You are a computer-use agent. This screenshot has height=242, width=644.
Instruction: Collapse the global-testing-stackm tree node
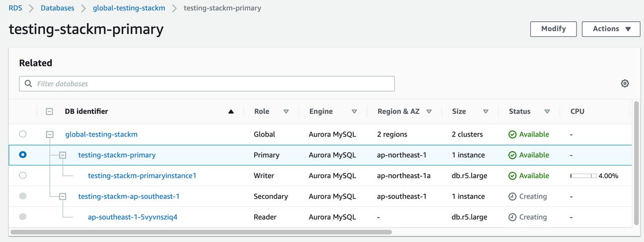pos(50,135)
